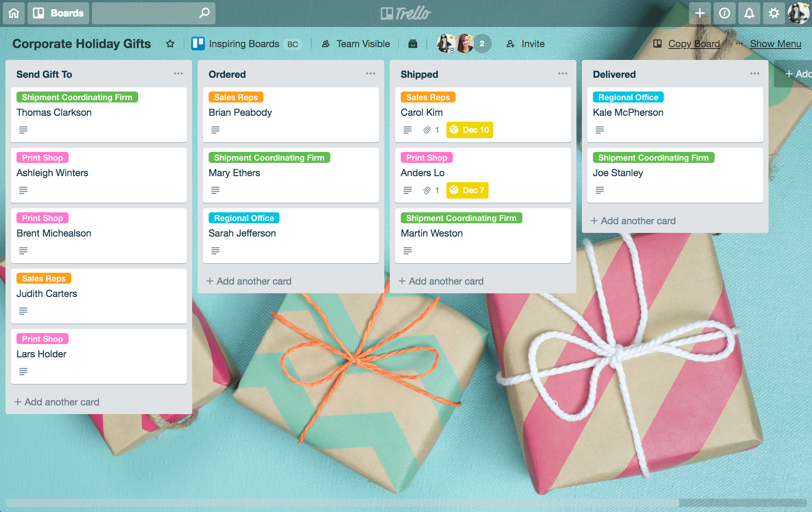
Task: Open the Show Menu link
Action: [775, 44]
